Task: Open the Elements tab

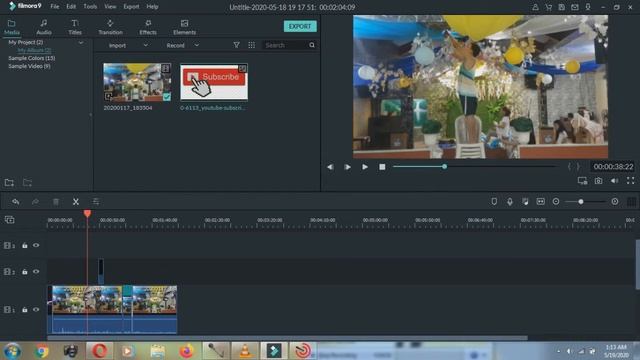Action: pos(184,27)
